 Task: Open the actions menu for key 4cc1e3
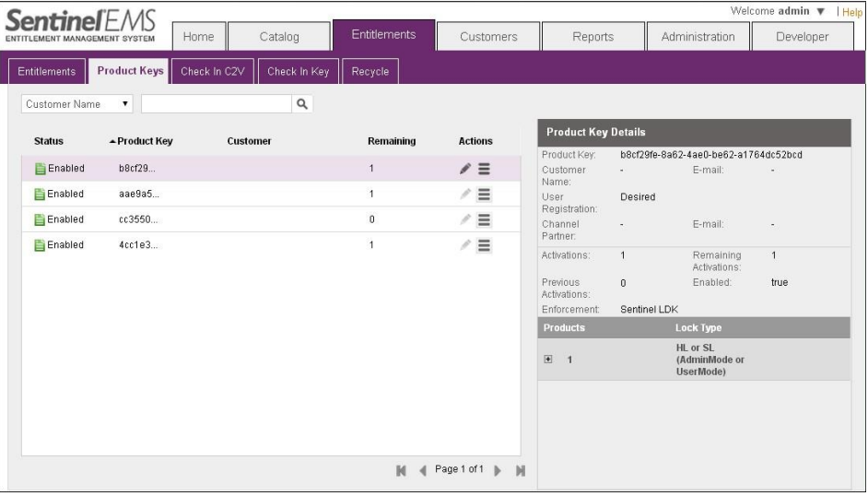pos(484,245)
